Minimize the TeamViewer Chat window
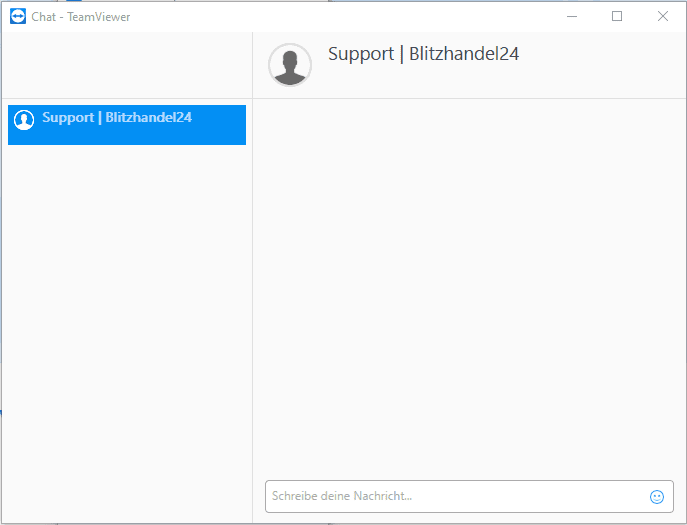 tap(572, 16)
